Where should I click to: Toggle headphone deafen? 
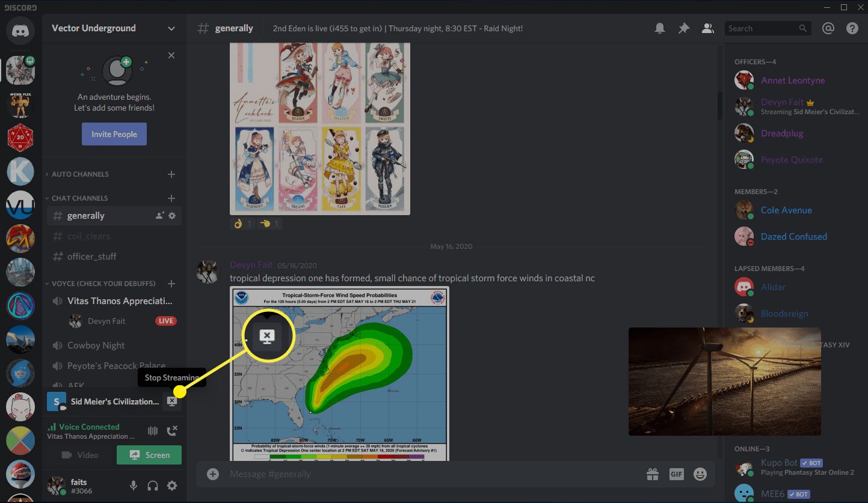(153, 486)
